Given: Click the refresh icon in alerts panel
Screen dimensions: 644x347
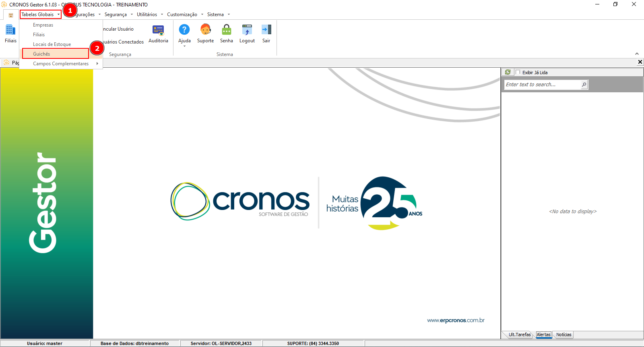Looking at the screenshot, I should coord(508,72).
